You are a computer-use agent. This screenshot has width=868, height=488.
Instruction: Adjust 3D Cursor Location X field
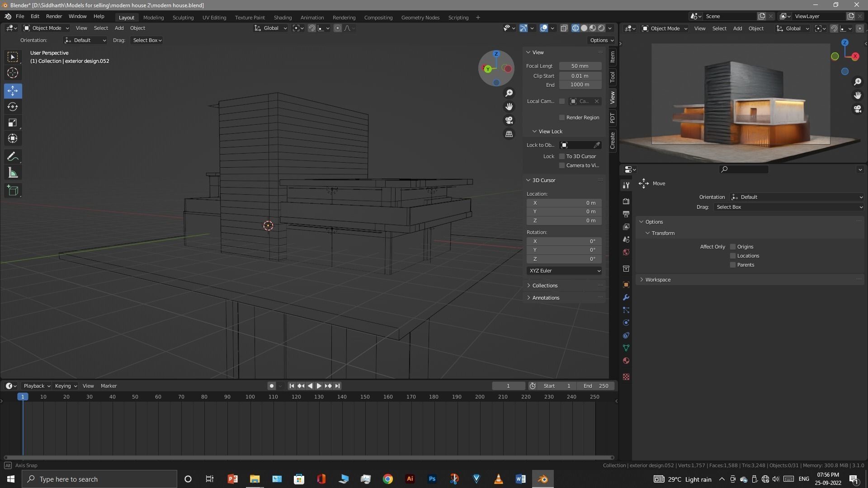coord(564,203)
